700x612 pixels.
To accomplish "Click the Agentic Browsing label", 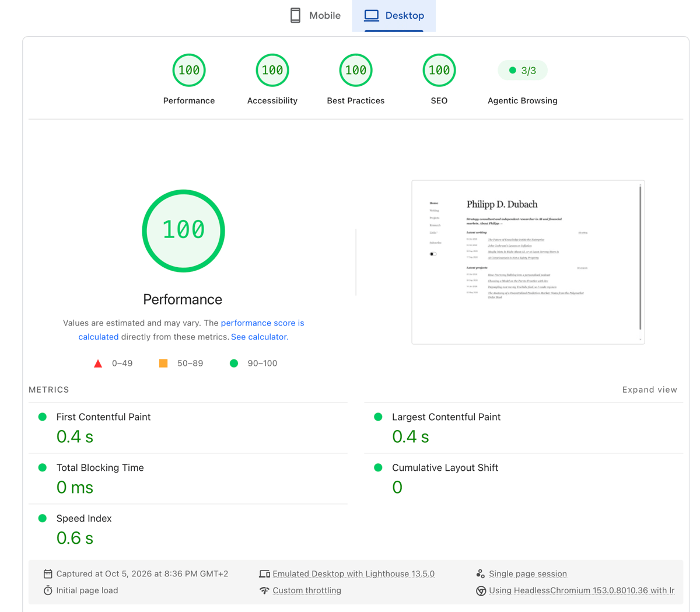I will click(523, 101).
